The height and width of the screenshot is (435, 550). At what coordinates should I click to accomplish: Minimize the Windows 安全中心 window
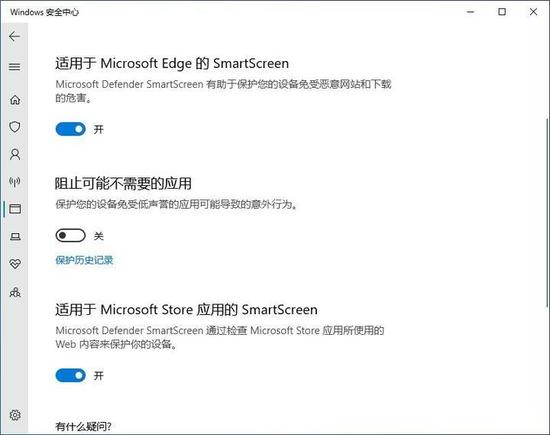pyautogui.click(x=471, y=12)
